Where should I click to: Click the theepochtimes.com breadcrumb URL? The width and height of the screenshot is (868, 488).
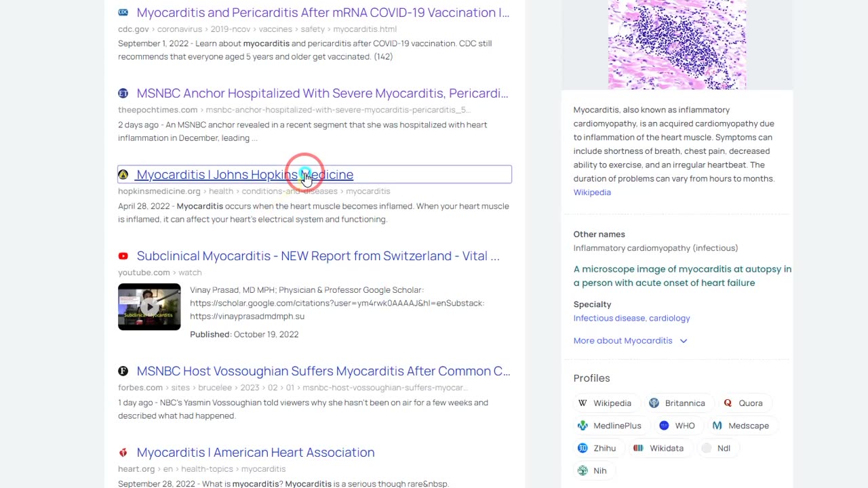pyautogui.click(x=294, y=110)
